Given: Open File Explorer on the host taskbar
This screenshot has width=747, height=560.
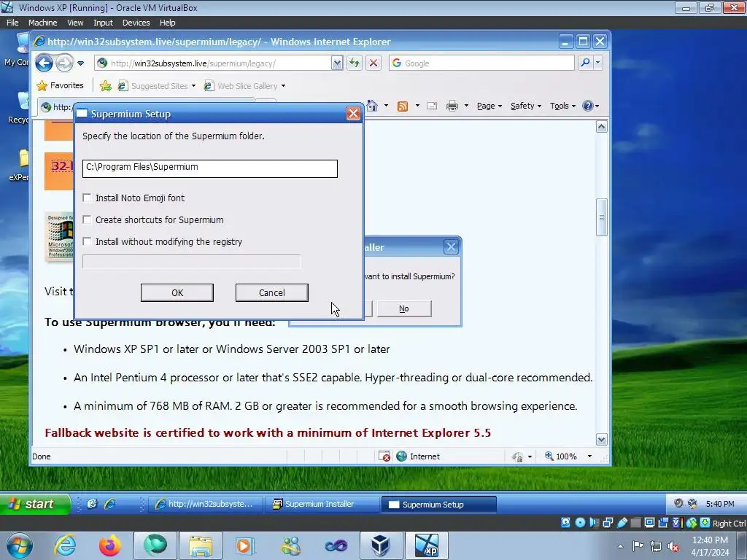Looking at the screenshot, I should (200, 545).
